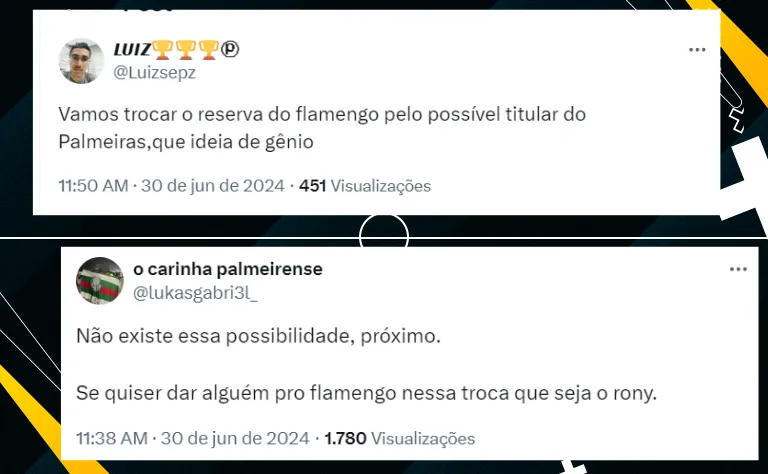768x474 pixels.
Task: Click the 'o carinha palmeirense' display name
Action: (x=228, y=269)
